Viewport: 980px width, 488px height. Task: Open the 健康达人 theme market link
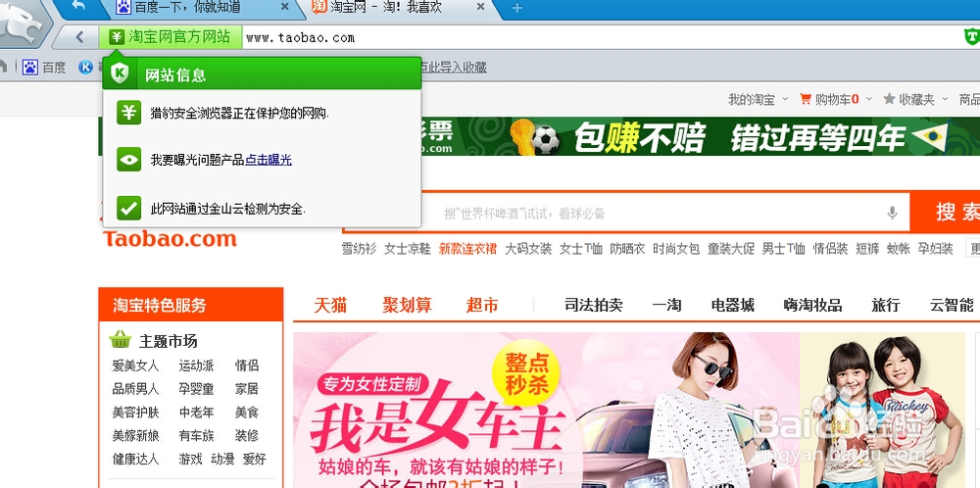point(135,459)
